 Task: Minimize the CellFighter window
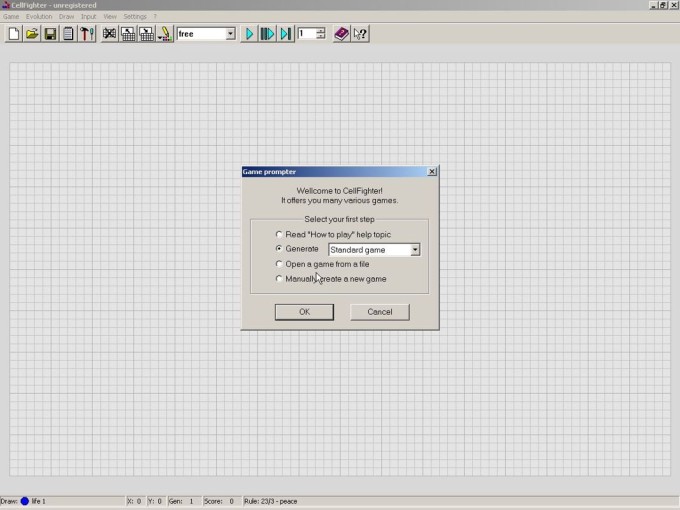pyautogui.click(x=653, y=5)
